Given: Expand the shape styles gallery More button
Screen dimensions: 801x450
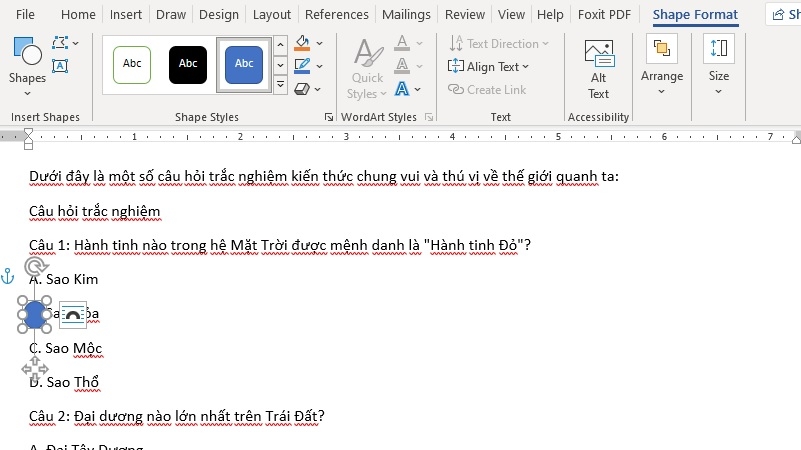Looking at the screenshot, I should 280,84.
